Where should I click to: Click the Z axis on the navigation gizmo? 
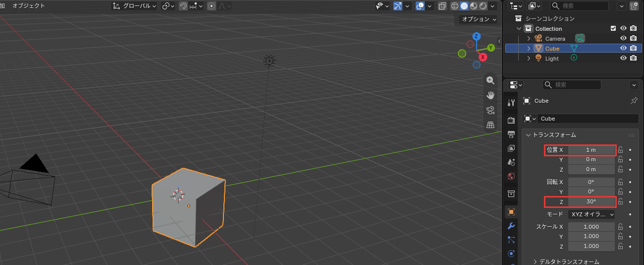(476, 36)
